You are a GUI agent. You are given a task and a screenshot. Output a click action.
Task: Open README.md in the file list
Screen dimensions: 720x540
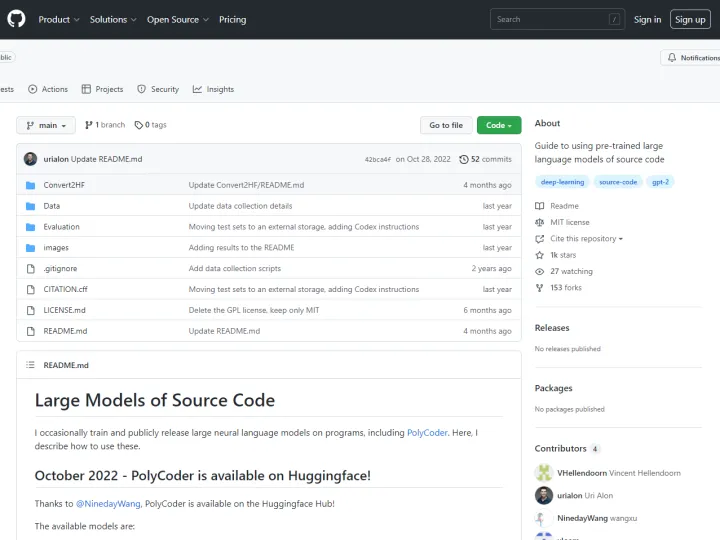tap(65, 331)
